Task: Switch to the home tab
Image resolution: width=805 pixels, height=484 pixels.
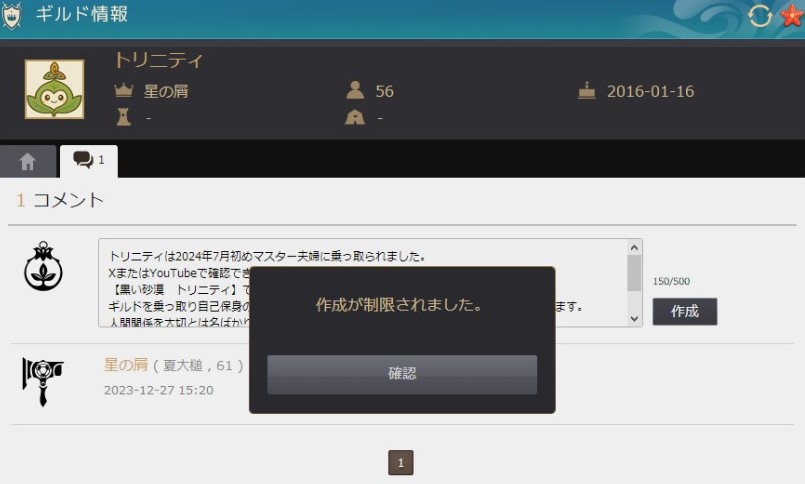Action: (28, 161)
